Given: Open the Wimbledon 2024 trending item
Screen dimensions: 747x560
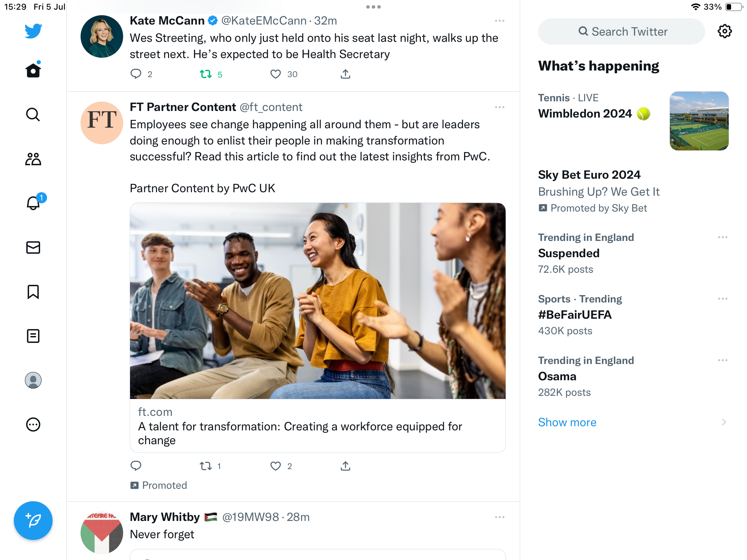Looking at the screenshot, I should [585, 114].
